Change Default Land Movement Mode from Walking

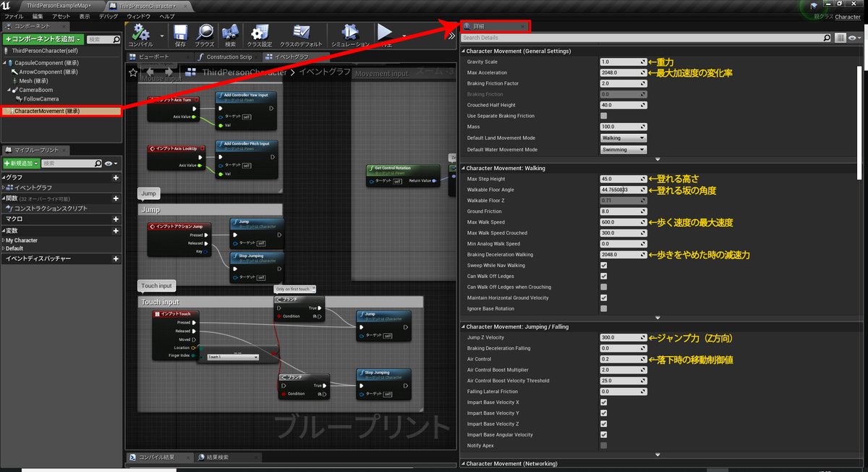tap(623, 138)
